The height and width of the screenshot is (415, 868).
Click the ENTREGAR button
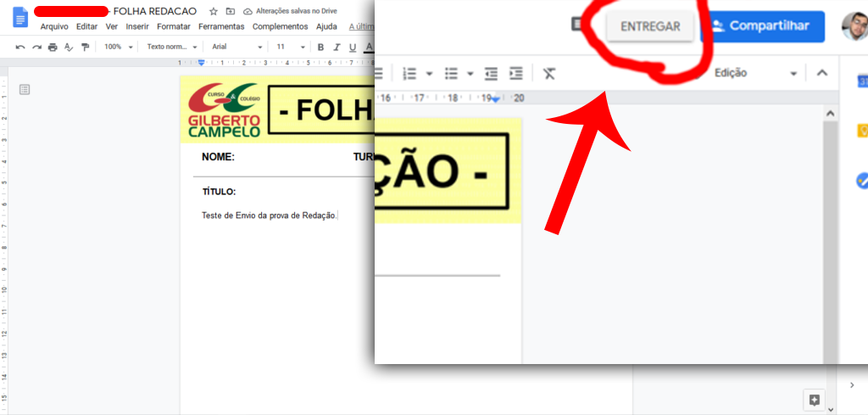coord(650,26)
